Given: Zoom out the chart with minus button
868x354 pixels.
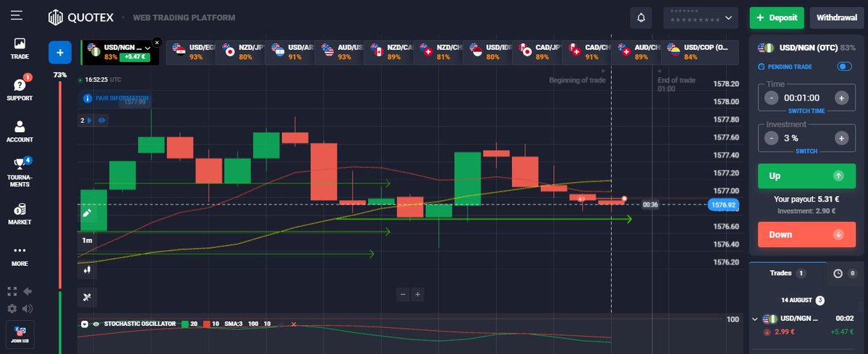Looking at the screenshot, I should click(404, 294).
